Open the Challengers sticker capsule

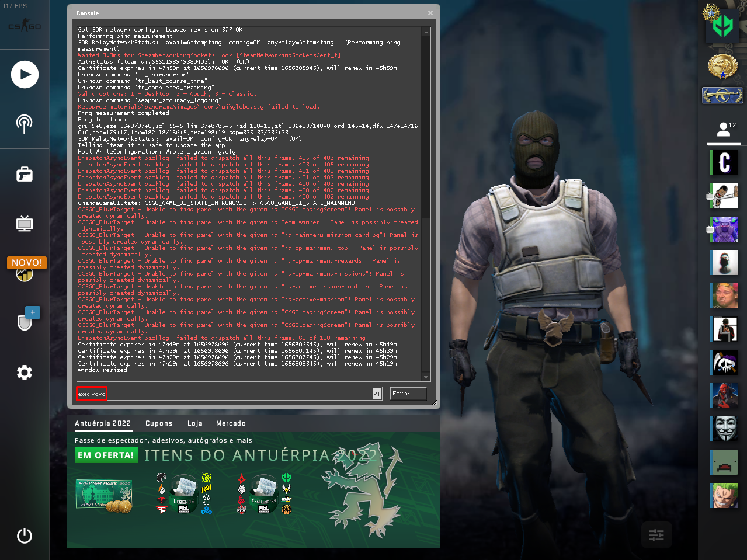click(264, 494)
